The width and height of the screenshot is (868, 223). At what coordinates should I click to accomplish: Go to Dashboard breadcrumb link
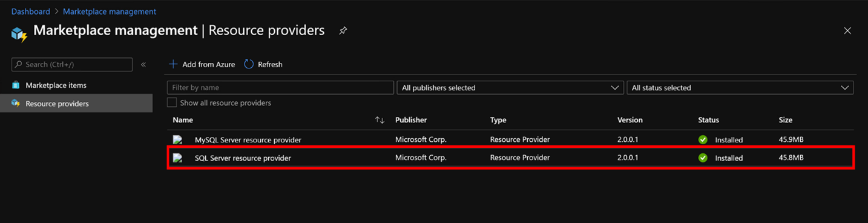click(x=31, y=12)
